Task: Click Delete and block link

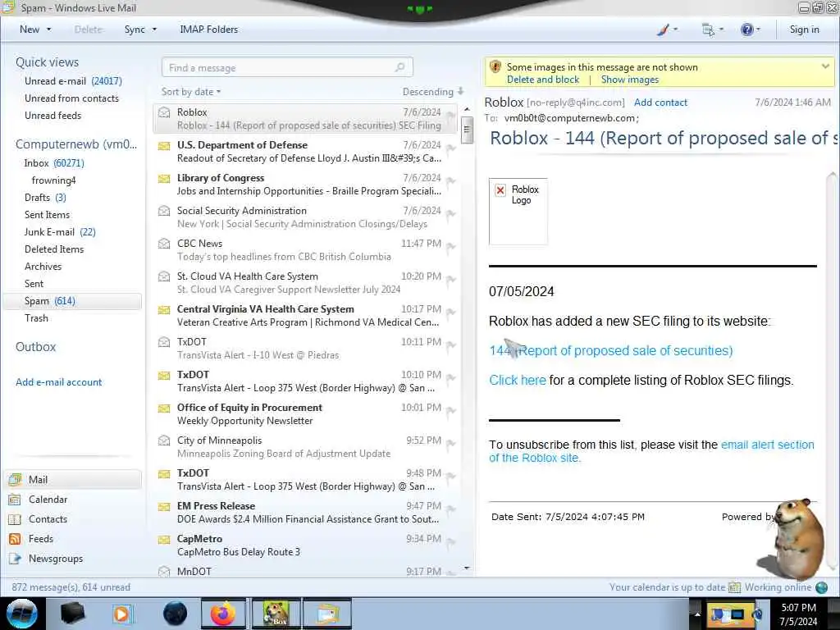Action: tap(543, 80)
